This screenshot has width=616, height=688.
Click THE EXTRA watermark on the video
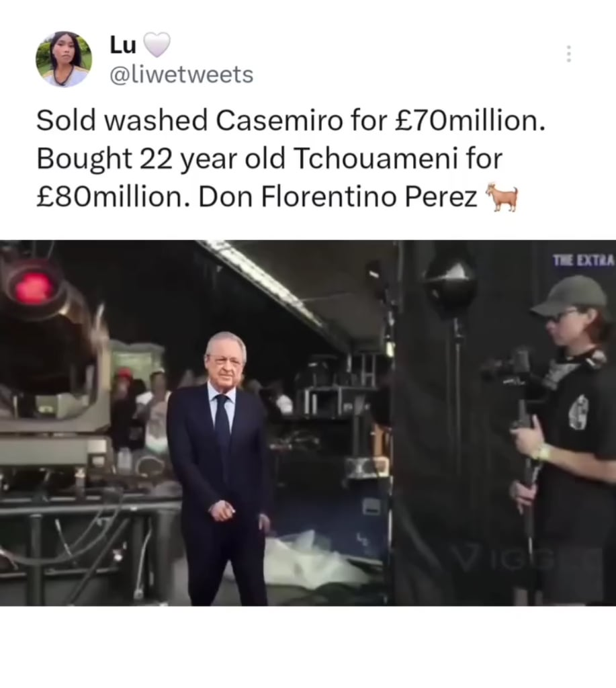(x=584, y=261)
